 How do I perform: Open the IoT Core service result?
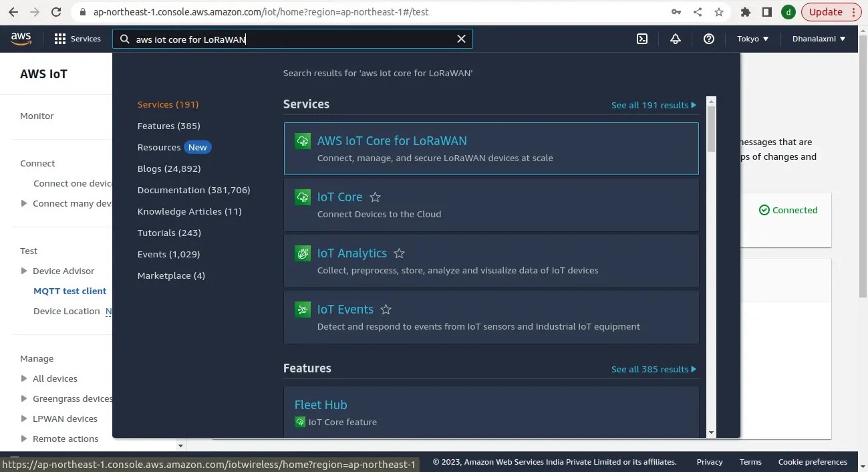[491, 205]
